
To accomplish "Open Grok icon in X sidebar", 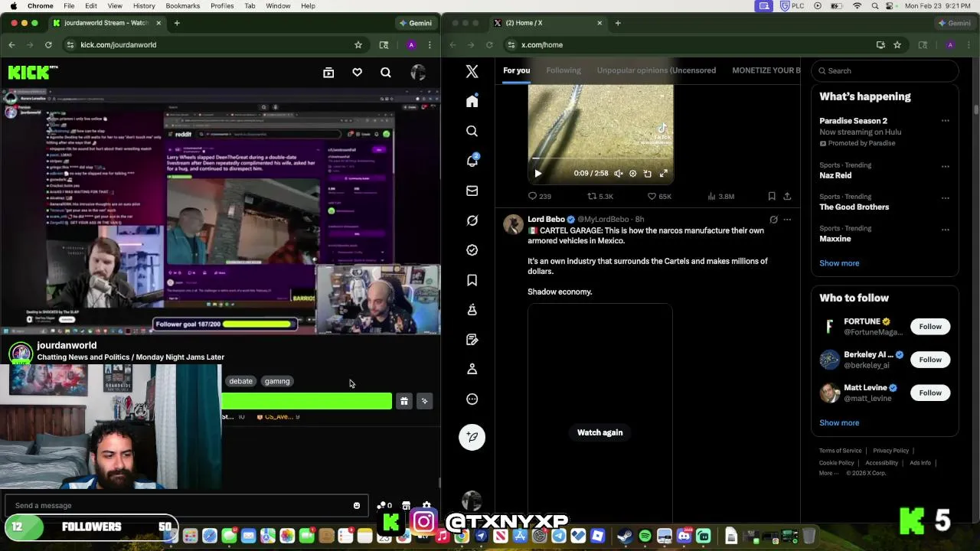I will 472,220.
